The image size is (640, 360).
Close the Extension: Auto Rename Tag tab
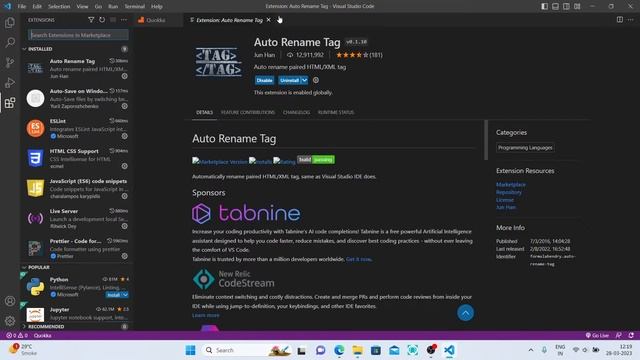point(269,20)
